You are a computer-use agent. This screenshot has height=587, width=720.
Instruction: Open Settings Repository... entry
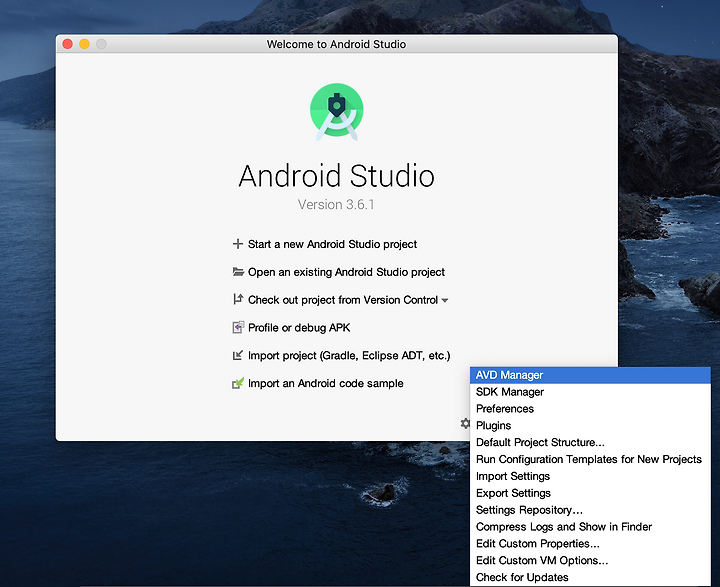[x=590, y=510]
